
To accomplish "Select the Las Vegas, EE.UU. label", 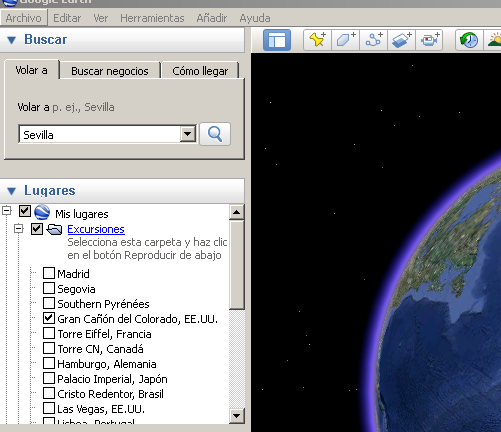I will tap(101, 409).
